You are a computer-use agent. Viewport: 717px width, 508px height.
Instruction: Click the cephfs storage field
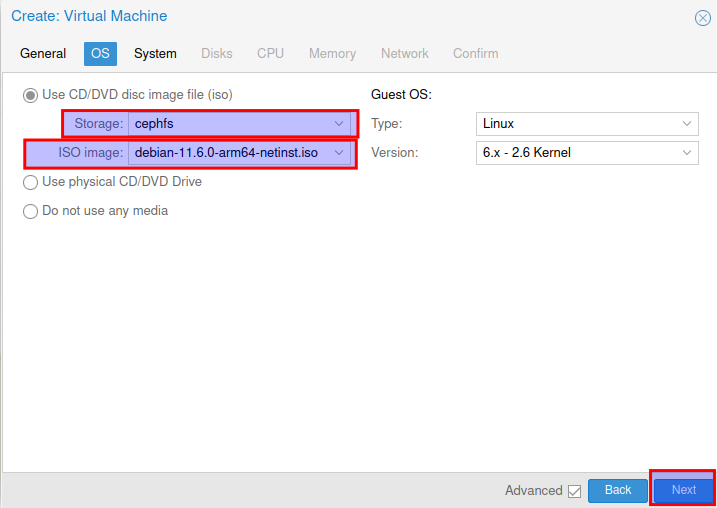pyautogui.click(x=230, y=124)
